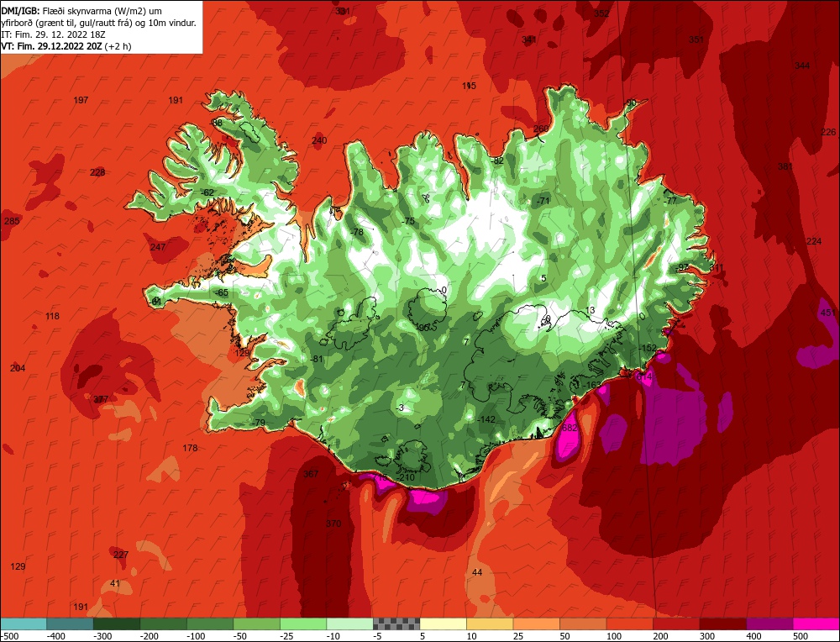Click the map value "228" west of the Westfjords

pyautogui.click(x=97, y=172)
